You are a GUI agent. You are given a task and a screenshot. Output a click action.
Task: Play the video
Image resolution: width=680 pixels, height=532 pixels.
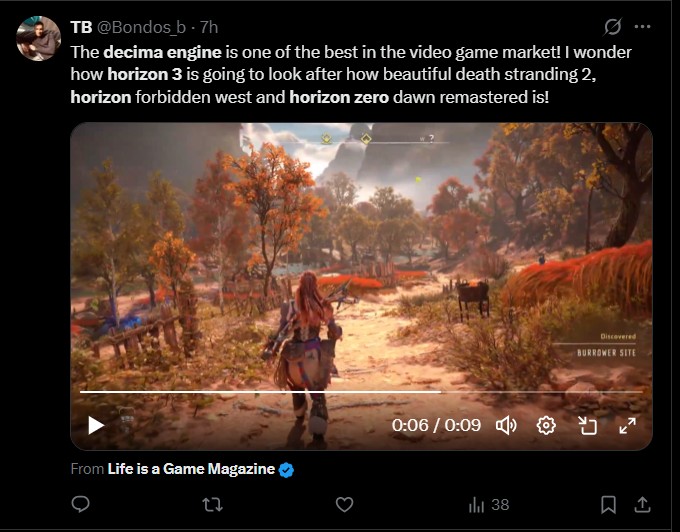click(x=96, y=425)
